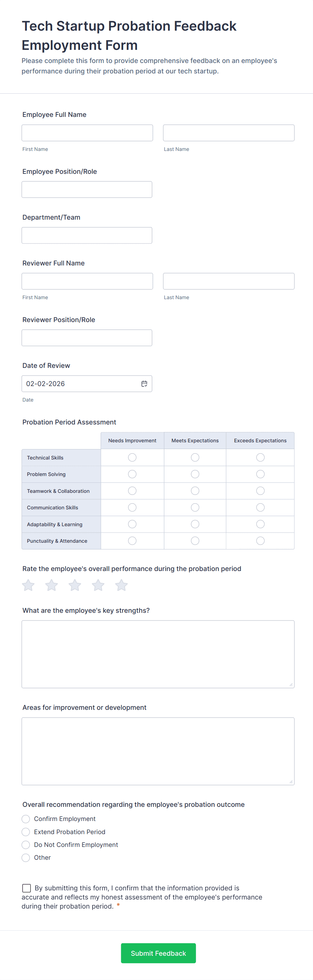Image resolution: width=313 pixels, height=980 pixels.
Task: Select Do Not Confirm Employment
Action: click(26, 845)
